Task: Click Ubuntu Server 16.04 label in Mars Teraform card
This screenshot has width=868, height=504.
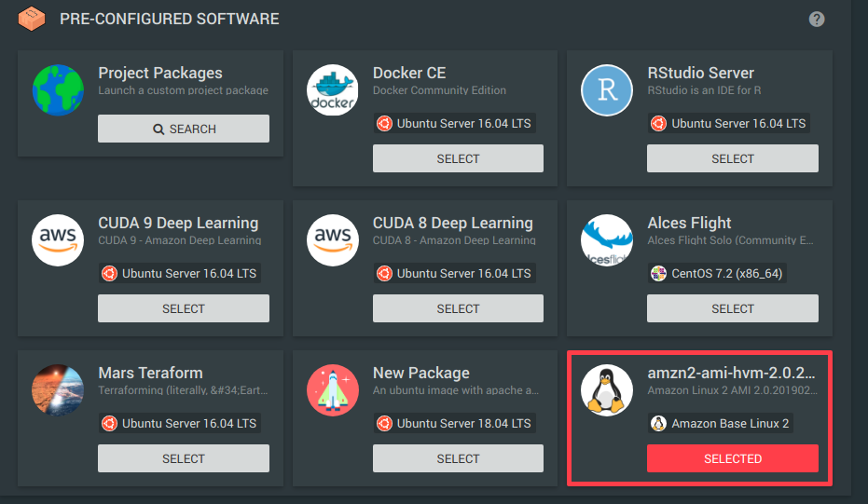Action: pyautogui.click(x=189, y=423)
